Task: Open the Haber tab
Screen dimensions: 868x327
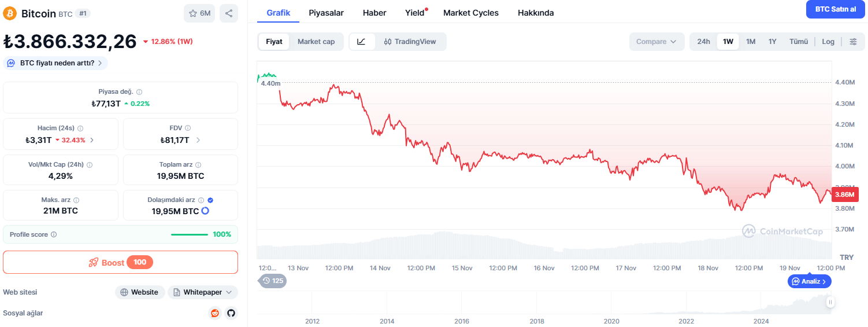Action: 374,13
